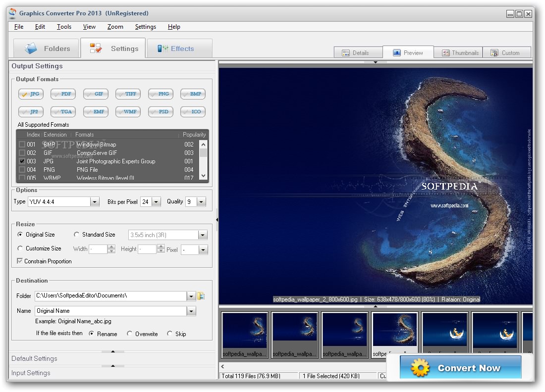Select the first softpedia_wallpa thumbnail

point(245,335)
